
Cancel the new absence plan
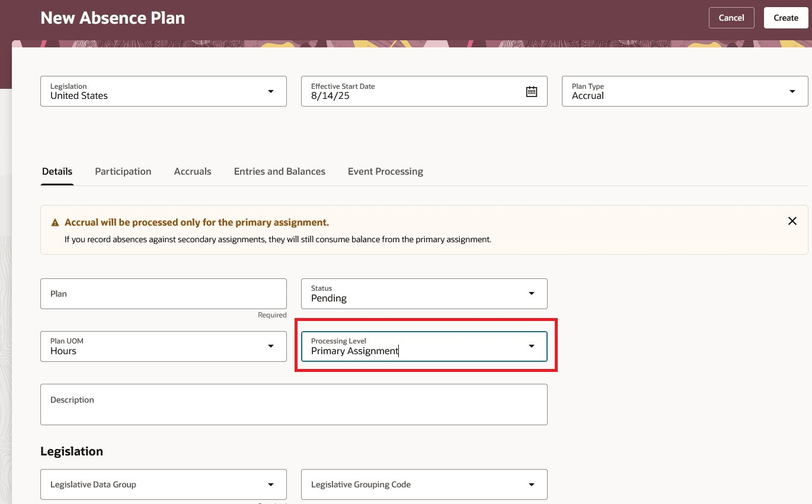coord(731,18)
